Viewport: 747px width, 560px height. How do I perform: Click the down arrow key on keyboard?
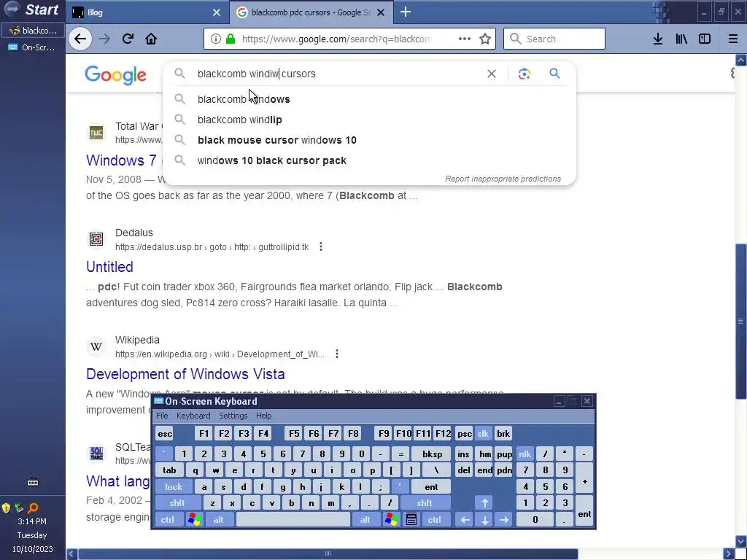pyautogui.click(x=484, y=519)
